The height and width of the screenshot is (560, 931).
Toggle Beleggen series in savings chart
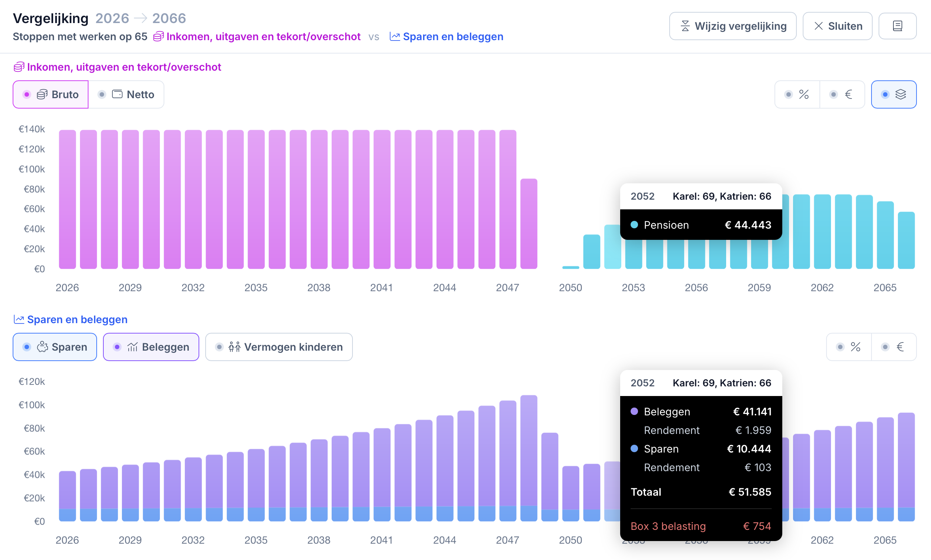(151, 347)
